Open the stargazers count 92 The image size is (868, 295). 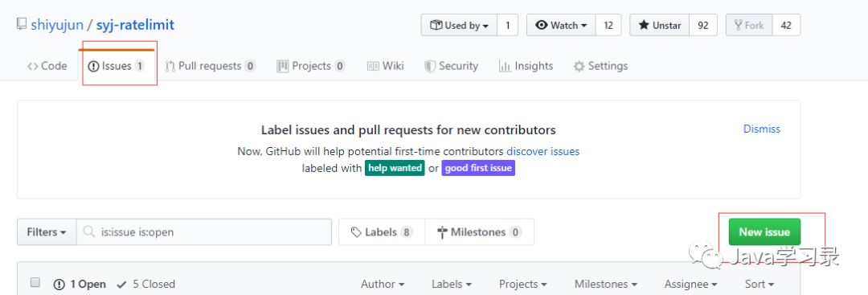click(703, 25)
